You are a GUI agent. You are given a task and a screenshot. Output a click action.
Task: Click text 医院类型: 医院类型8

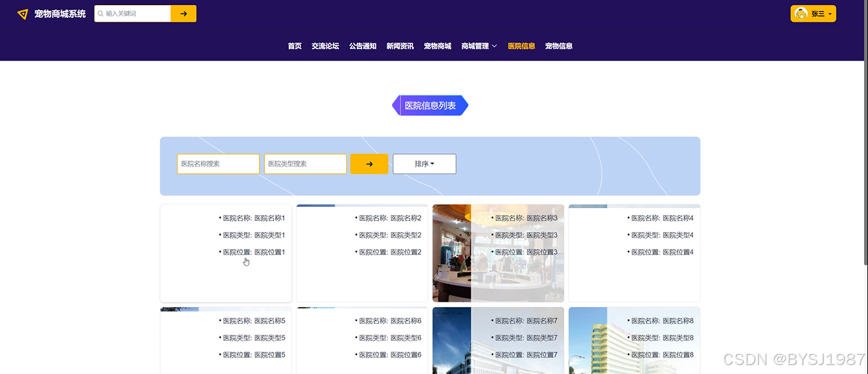click(x=662, y=338)
